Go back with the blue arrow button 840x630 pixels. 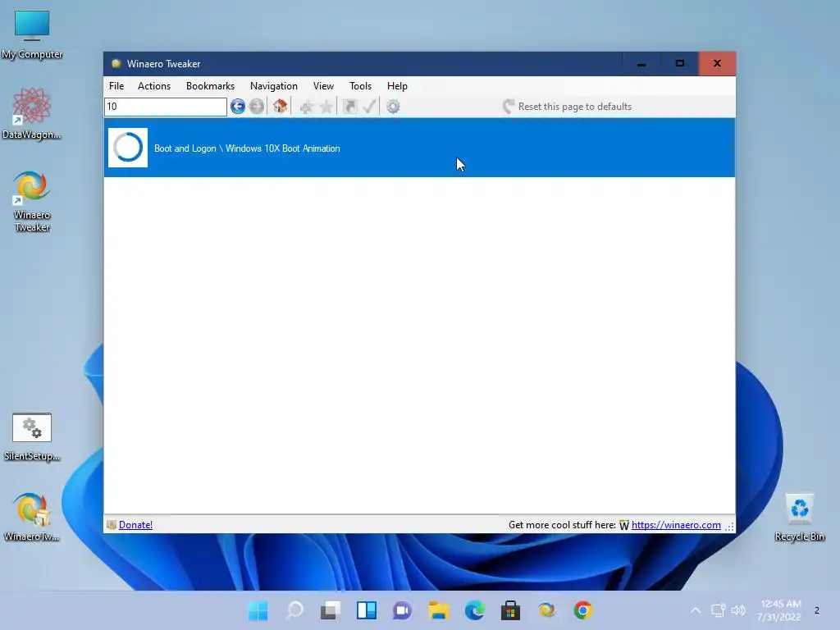[237, 107]
